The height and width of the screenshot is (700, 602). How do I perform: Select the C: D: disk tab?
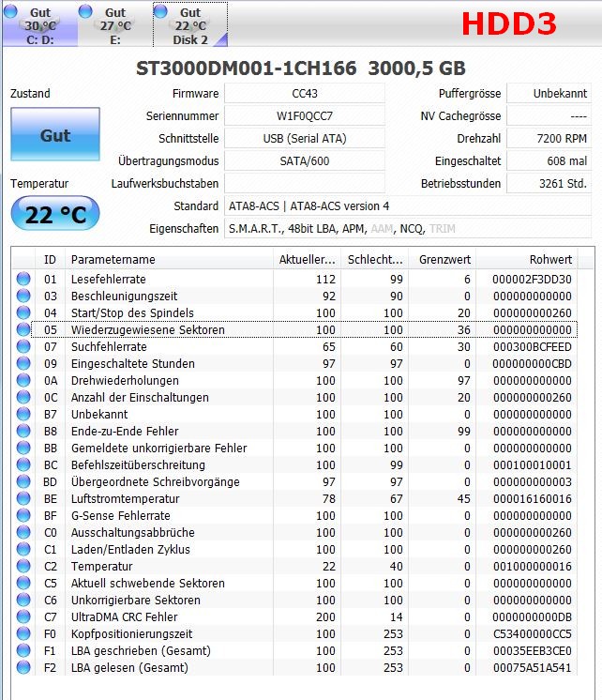coord(39,24)
